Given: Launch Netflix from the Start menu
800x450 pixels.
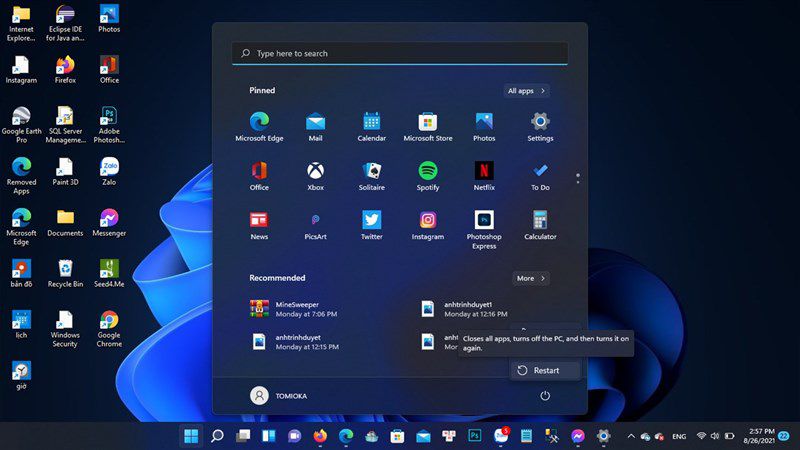Looking at the screenshot, I should [x=484, y=176].
